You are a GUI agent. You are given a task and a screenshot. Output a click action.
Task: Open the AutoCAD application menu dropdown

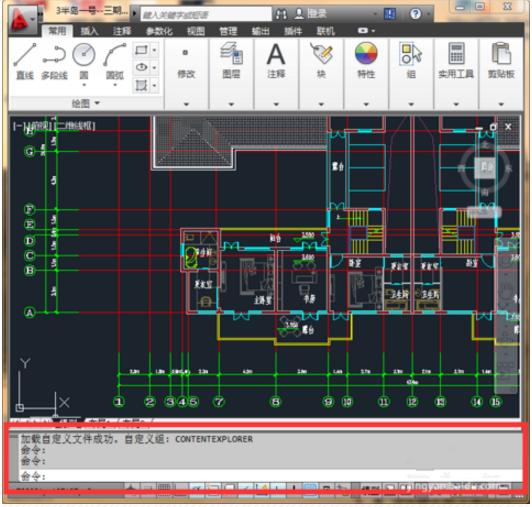(22, 20)
